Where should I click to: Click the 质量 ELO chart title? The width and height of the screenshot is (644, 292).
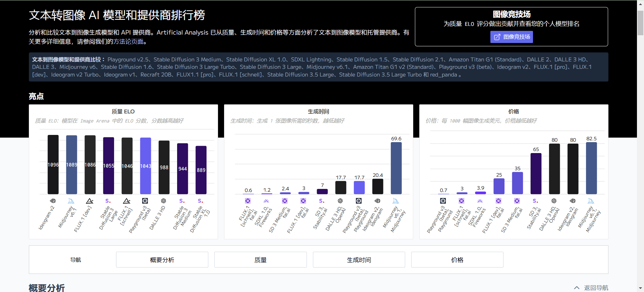(123, 111)
